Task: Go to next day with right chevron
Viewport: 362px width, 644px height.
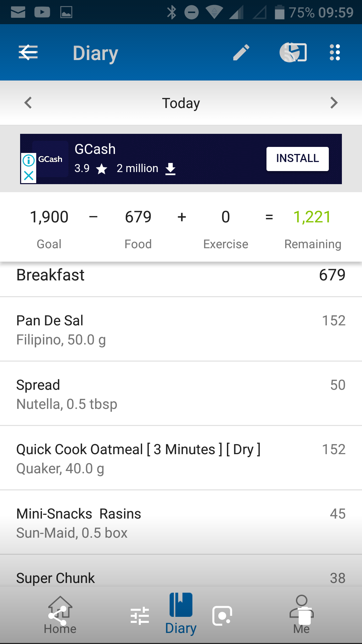Action: tap(334, 103)
